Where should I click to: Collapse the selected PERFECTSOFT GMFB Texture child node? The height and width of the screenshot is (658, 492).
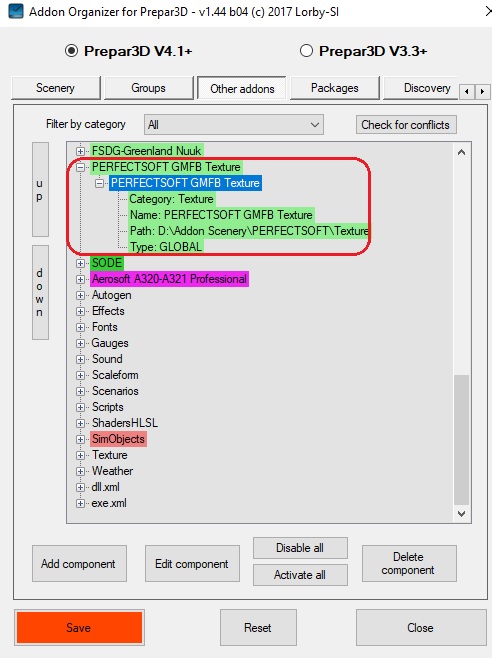pyautogui.click(x=99, y=183)
